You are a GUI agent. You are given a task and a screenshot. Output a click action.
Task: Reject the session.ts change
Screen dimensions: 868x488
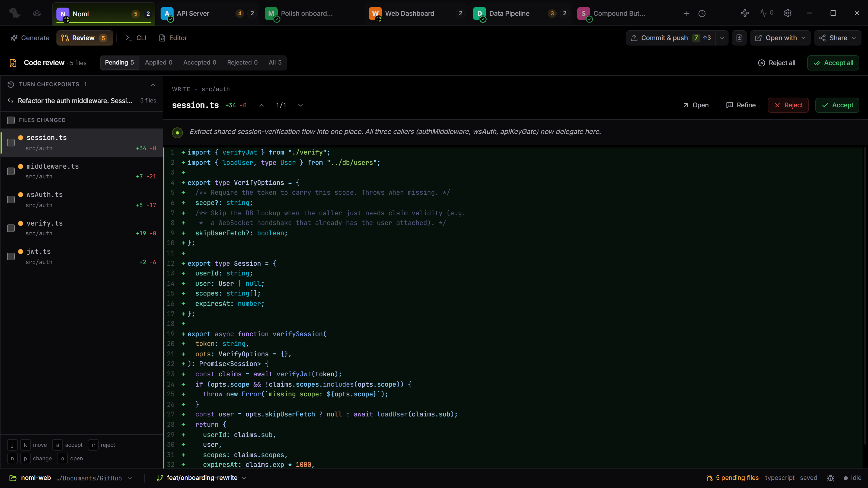(x=788, y=105)
